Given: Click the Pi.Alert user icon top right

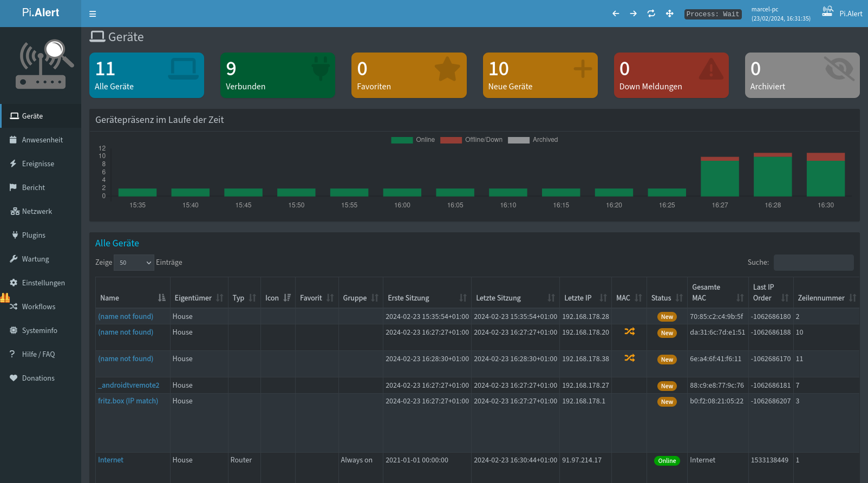Looking at the screenshot, I should pos(827,11).
